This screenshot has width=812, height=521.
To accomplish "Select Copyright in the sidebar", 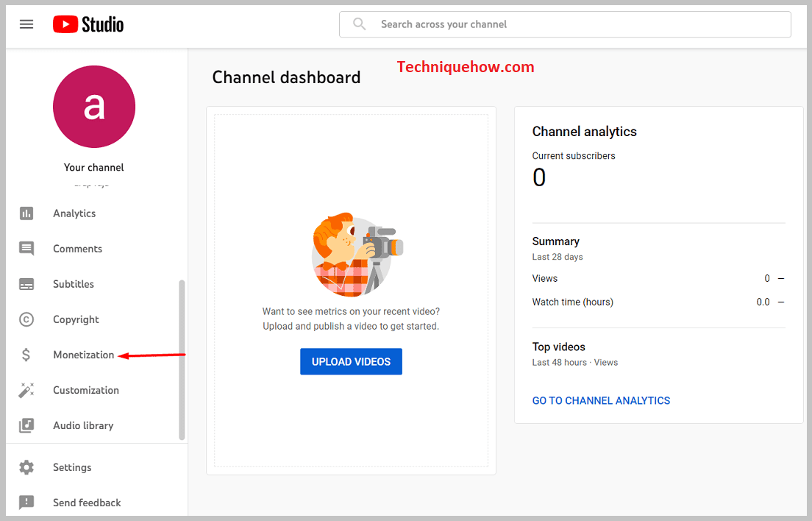I will coord(76,319).
